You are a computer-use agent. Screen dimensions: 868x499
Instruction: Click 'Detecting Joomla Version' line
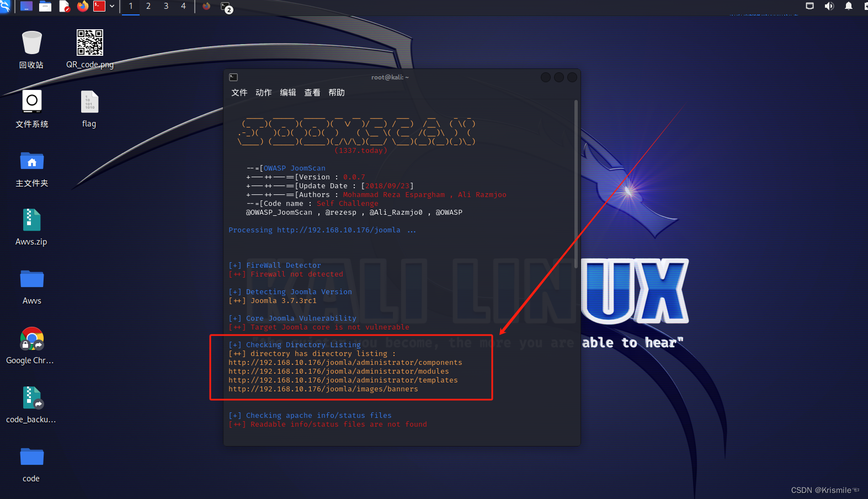tap(290, 292)
